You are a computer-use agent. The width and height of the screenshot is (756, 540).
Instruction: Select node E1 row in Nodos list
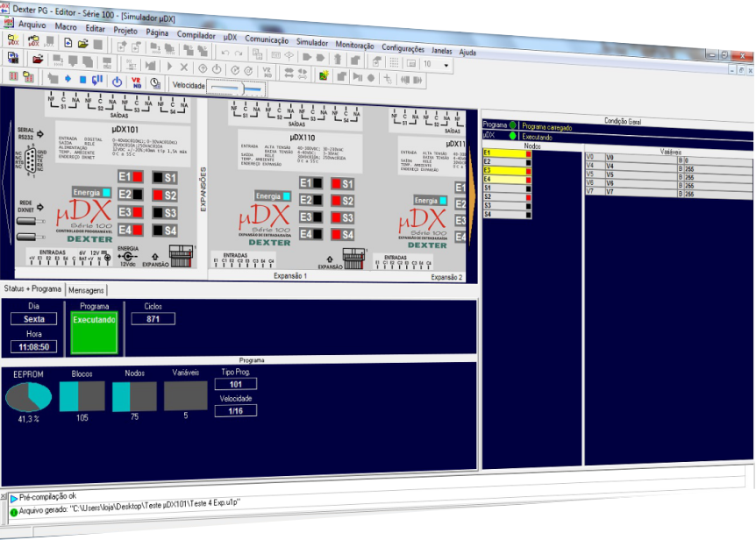tap(507, 153)
